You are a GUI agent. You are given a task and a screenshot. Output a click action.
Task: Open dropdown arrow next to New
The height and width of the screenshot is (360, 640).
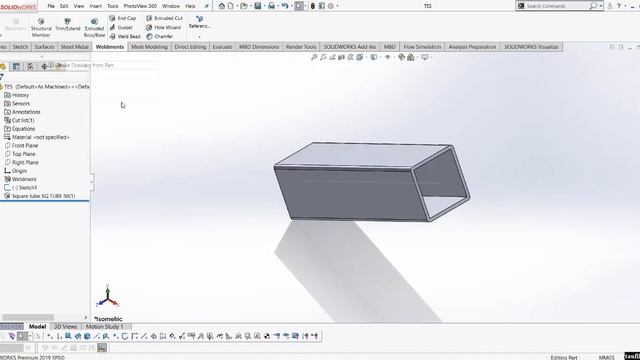tap(237, 6)
